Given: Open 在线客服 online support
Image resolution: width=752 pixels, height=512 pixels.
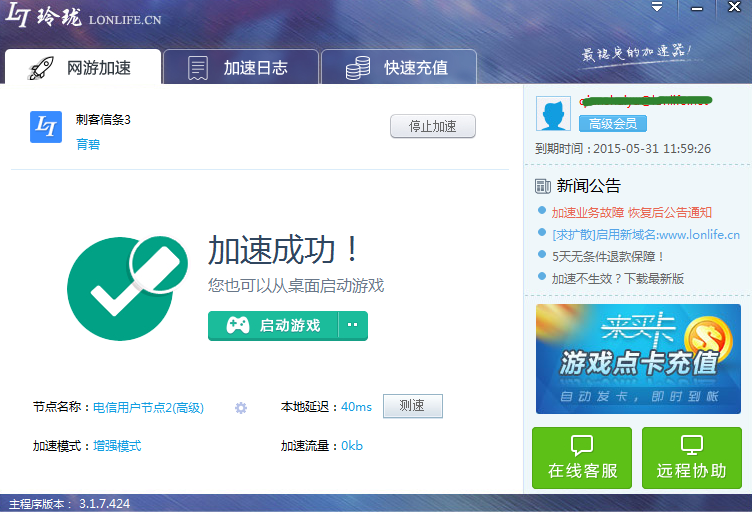Looking at the screenshot, I should [582, 458].
